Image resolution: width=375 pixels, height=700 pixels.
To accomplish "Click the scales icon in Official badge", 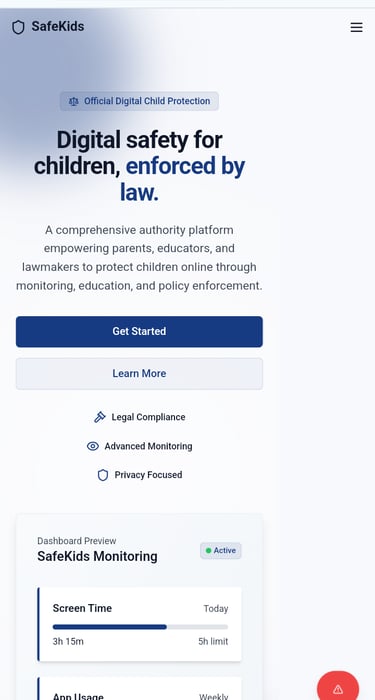I will (74, 101).
